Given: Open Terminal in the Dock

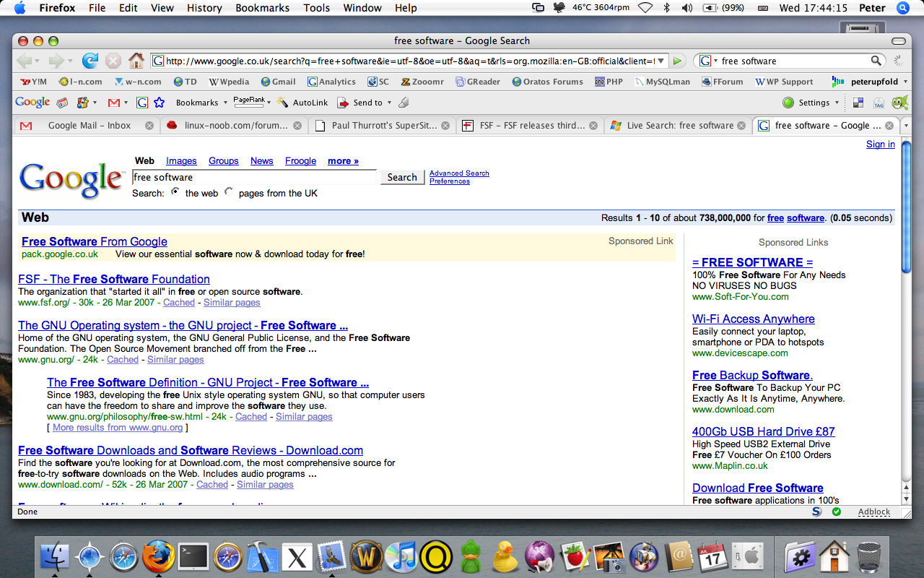Looking at the screenshot, I should tap(193, 556).
